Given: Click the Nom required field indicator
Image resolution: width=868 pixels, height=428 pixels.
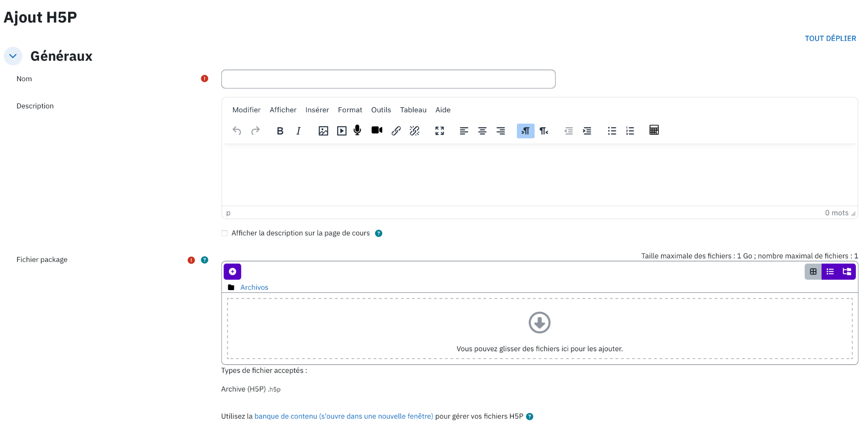Looking at the screenshot, I should click(204, 78).
